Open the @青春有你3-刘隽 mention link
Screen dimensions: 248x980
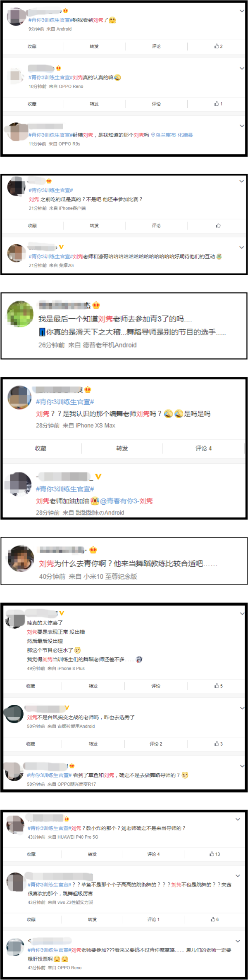click(x=126, y=501)
